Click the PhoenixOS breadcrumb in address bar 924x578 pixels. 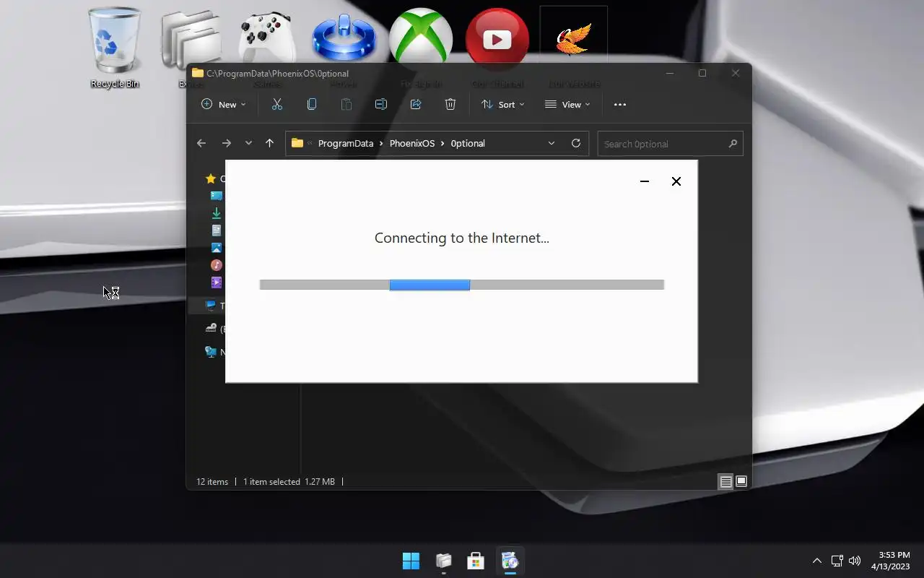click(x=412, y=143)
